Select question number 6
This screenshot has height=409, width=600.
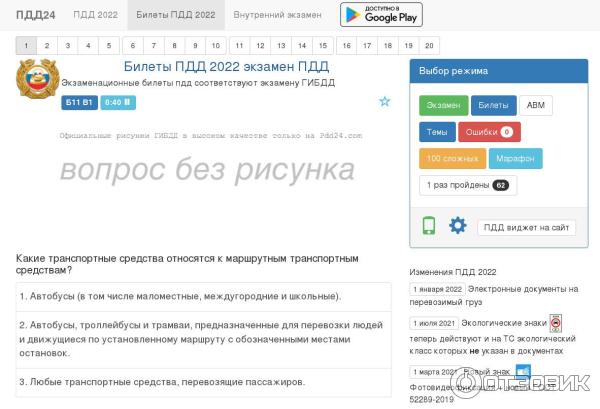pyautogui.click(x=133, y=46)
